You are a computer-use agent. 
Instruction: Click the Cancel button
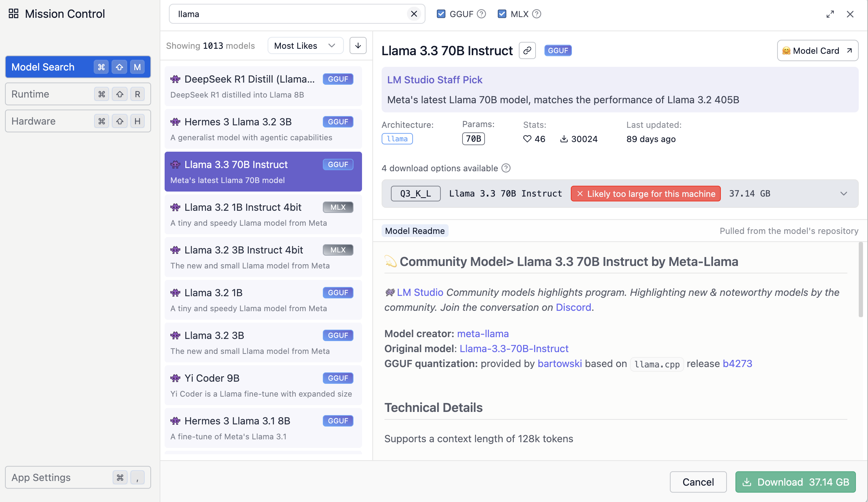(x=698, y=482)
